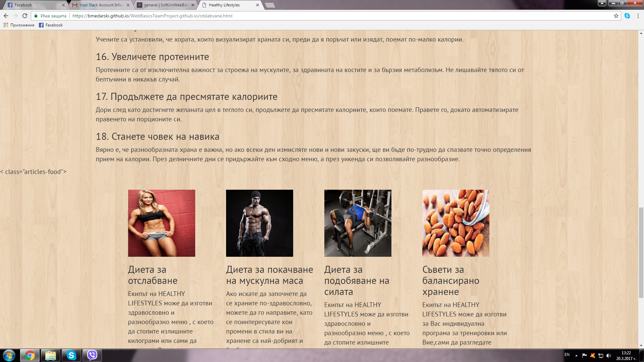Open the volume speaker tray icon
Image resolution: width=644 pixels, height=362 pixels.
pyautogui.click(x=609, y=356)
